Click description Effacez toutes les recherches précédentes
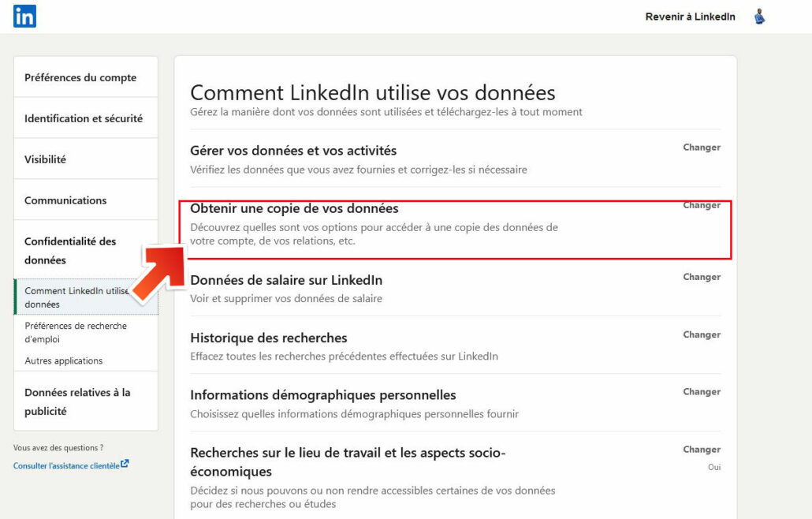 344,357
